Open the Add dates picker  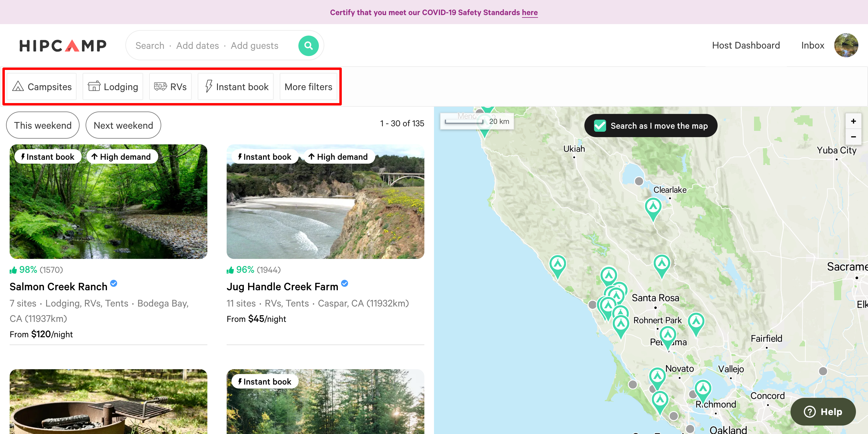click(197, 46)
